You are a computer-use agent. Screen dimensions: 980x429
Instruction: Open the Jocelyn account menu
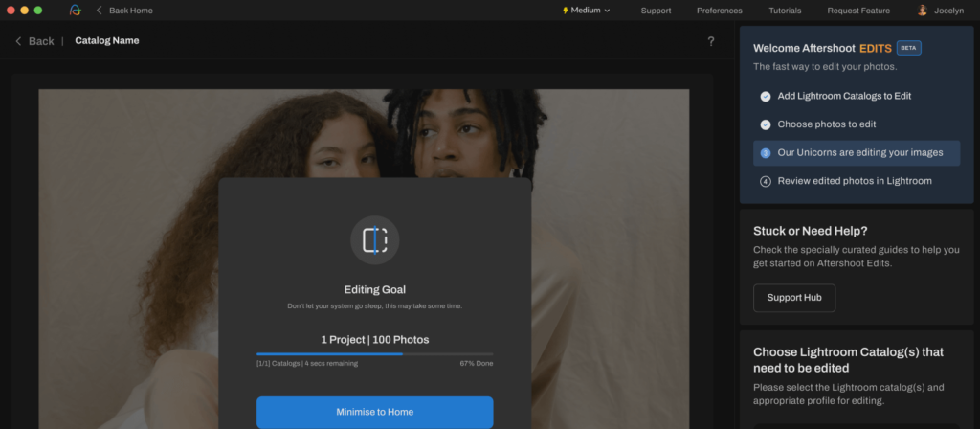940,10
